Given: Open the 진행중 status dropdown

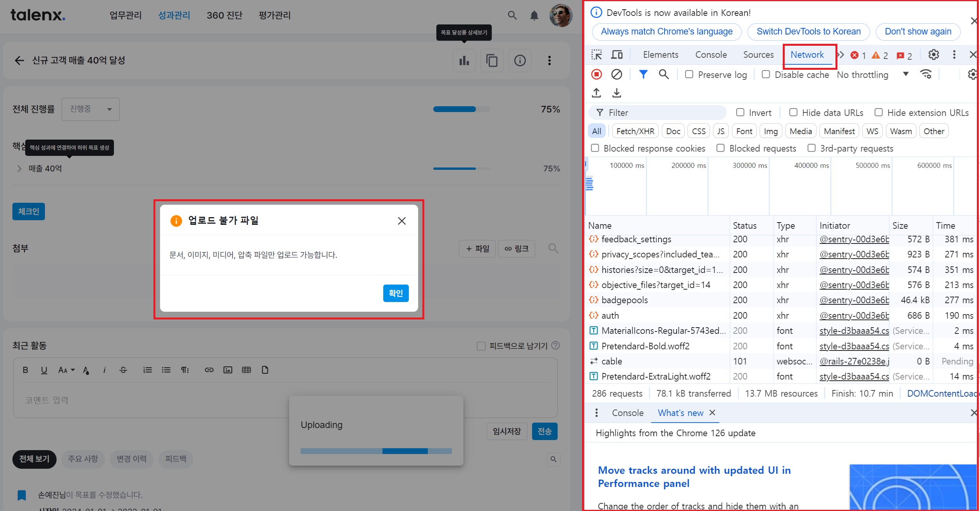Looking at the screenshot, I should [90, 109].
